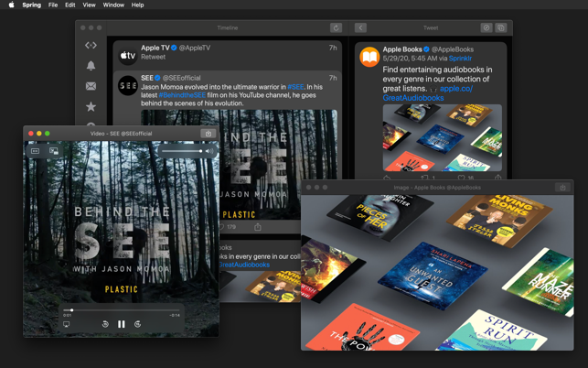Toggle picture-in-picture for the video
Screen dimensions: 588x368
[53, 151]
